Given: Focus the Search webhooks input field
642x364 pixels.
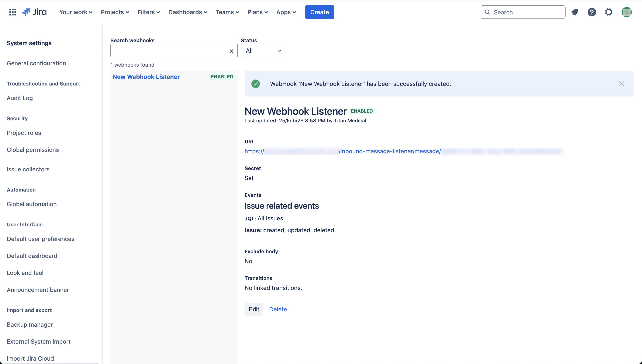Looking at the screenshot, I should coord(174,50).
